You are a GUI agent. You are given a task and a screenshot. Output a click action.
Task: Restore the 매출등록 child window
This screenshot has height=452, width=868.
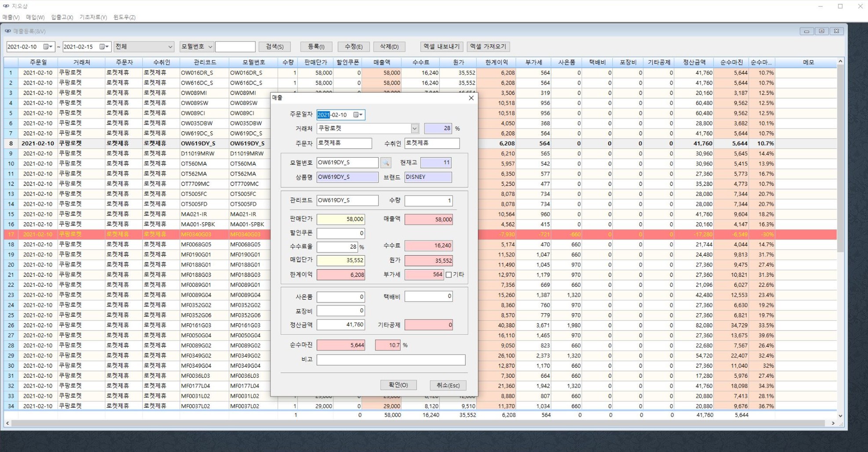[821, 31]
